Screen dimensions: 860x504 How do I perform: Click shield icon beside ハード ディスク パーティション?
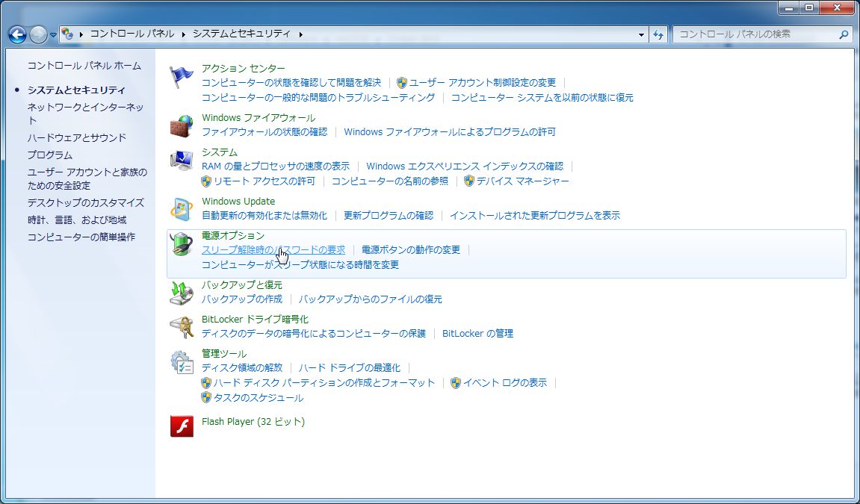[206, 383]
